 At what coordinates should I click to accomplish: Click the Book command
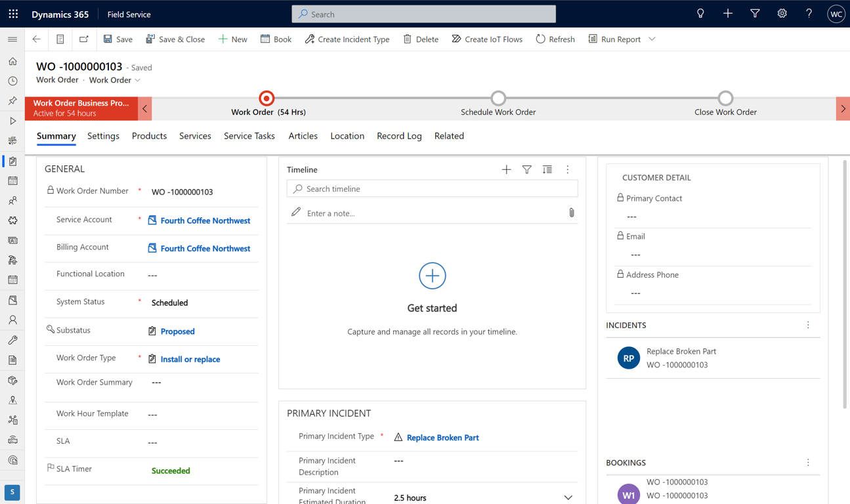click(276, 39)
